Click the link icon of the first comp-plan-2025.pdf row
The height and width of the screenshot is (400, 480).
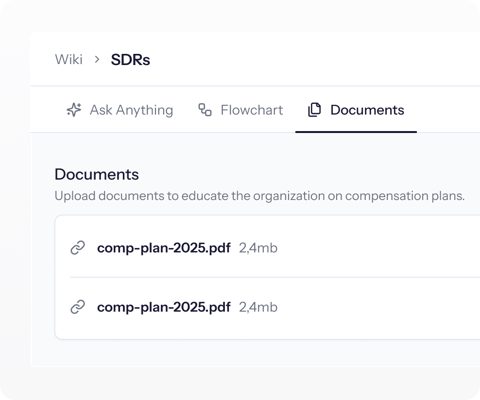(x=78, y=248)
